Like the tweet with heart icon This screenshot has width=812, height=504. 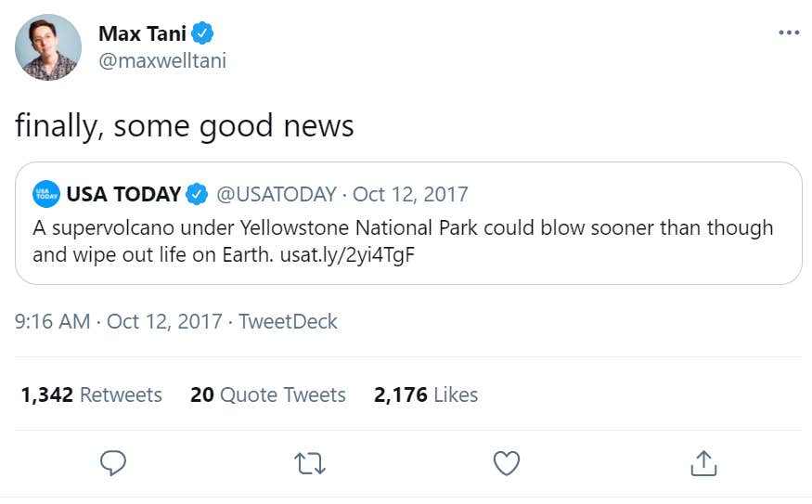[x=506, y=462]
